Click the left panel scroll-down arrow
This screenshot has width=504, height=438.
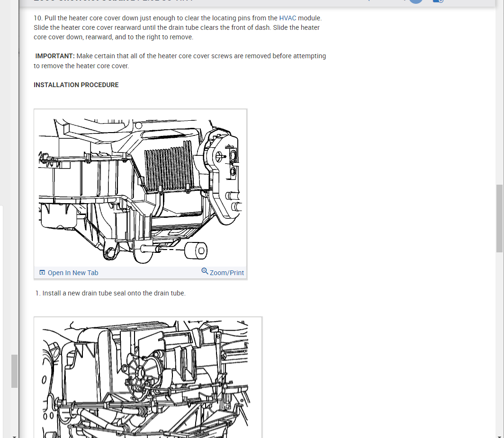[14, 436]
